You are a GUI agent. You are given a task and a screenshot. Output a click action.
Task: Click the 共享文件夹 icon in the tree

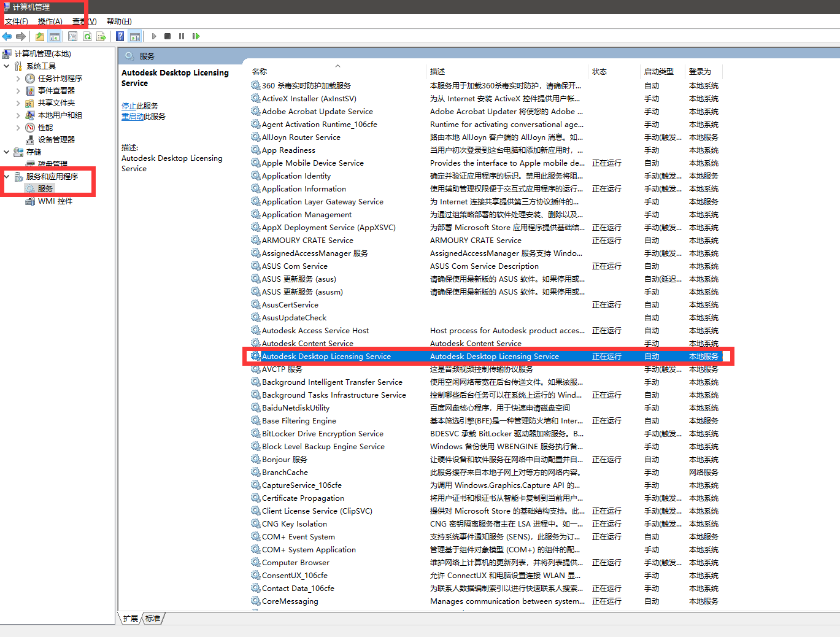coord(30,103)
